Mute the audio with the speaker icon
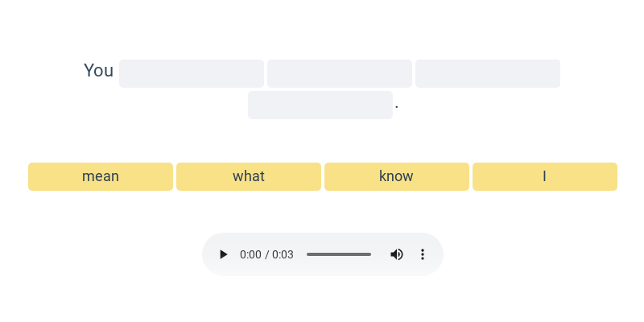The height and width of the screenshot is (322, 644). [x=397, y=254]
